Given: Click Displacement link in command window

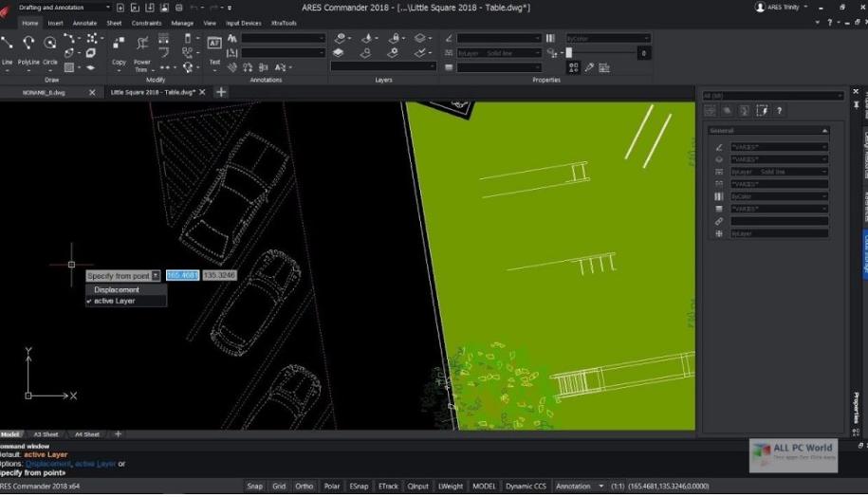Looking at the screenshot, I should (47, 464).
